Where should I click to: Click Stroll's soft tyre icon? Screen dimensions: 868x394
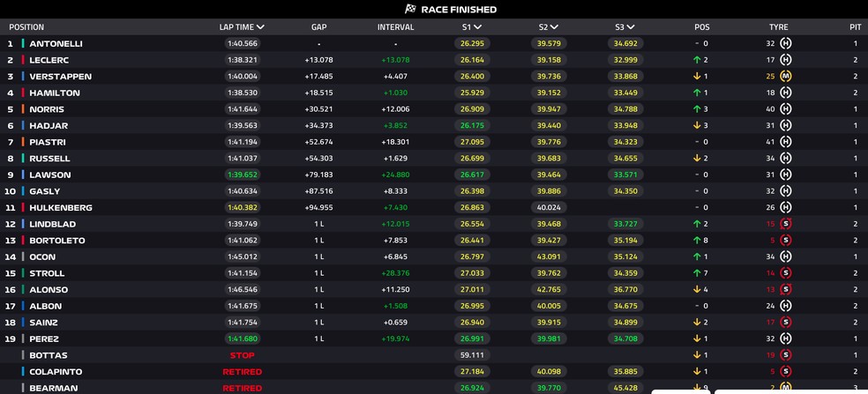tap(785, 273)
